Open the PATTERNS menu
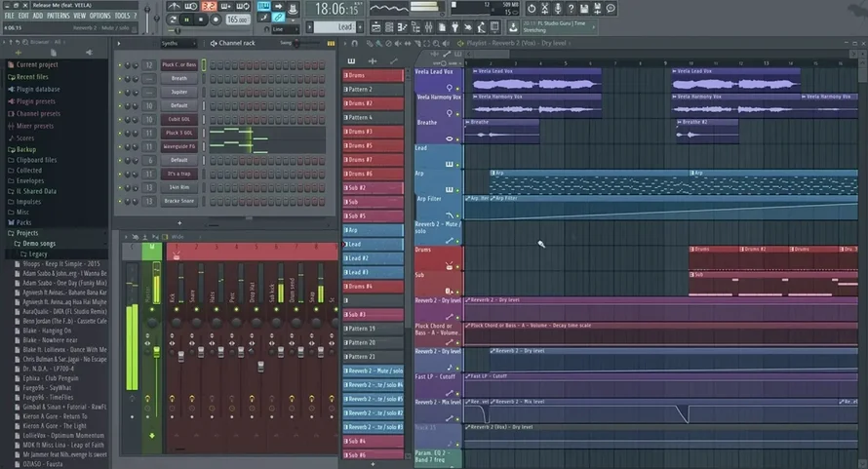 [59, 16]
